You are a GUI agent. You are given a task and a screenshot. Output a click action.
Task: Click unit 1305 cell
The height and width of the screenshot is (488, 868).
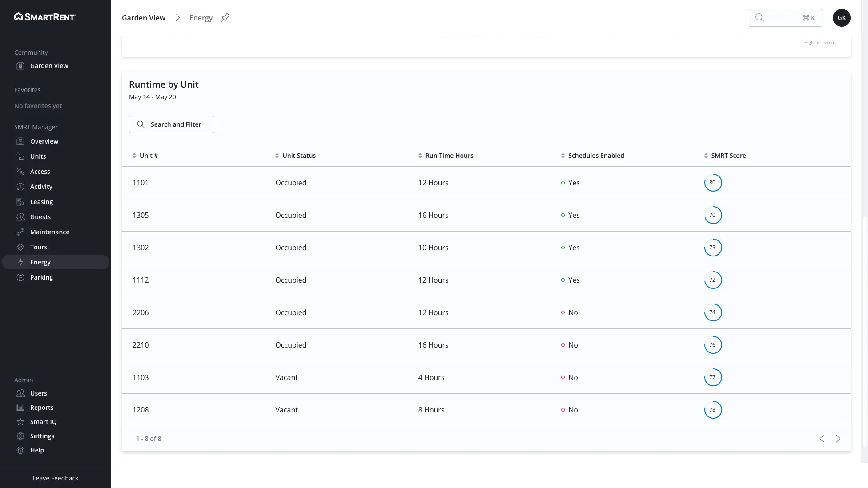pos(141,215)
